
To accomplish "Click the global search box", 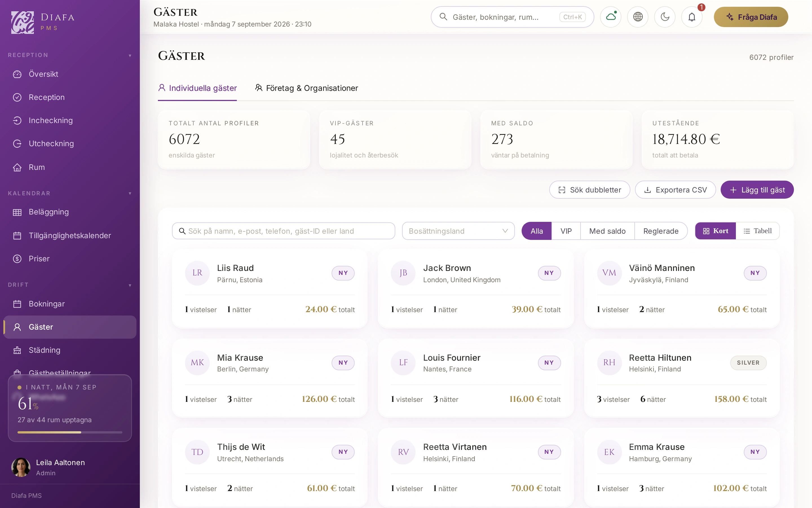I will pyautogui.click(x=512, y=17).
